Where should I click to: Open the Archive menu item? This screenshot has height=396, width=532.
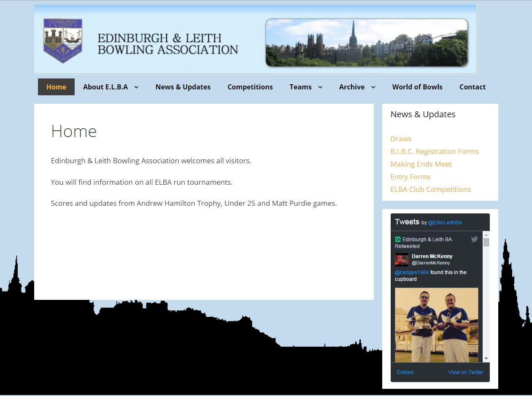tap(352, 87)
